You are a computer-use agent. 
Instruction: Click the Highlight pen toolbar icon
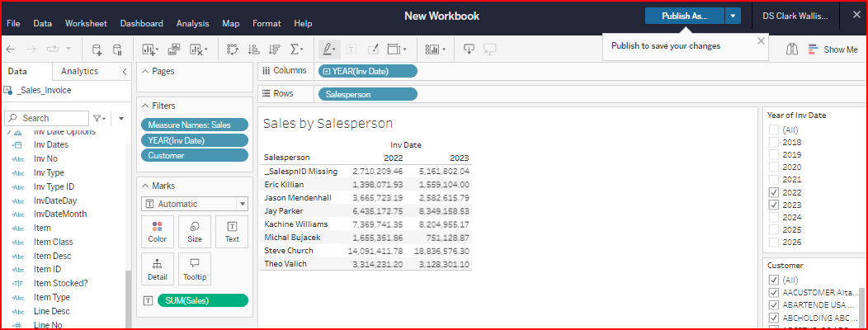tap(328, 49)
